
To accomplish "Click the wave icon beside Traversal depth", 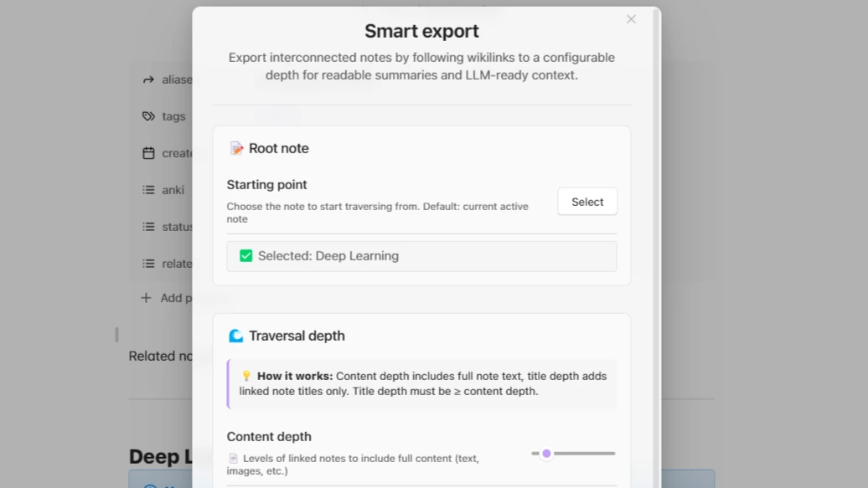I will point(235,335).
